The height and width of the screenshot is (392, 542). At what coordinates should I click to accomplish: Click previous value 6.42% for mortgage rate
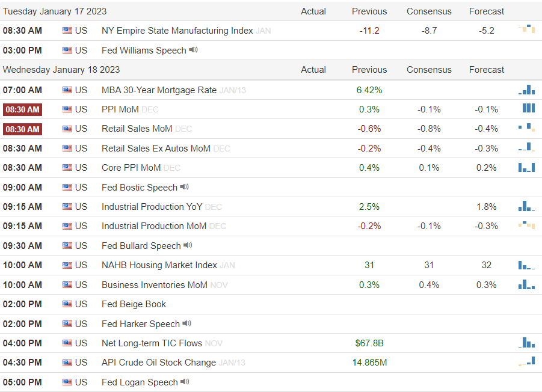[x=369, y=90]
